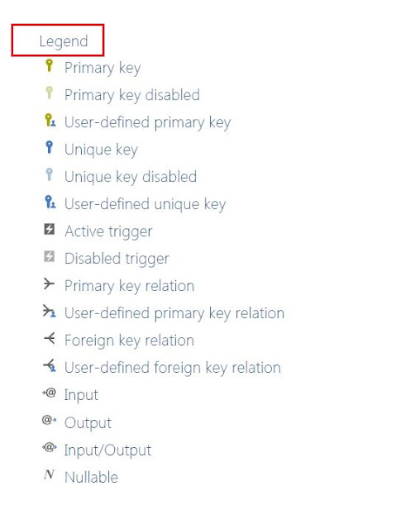This screenshot has height=529, width=420.
Task: Click the blue Unique key icon
Action: [x=50, y=147]
